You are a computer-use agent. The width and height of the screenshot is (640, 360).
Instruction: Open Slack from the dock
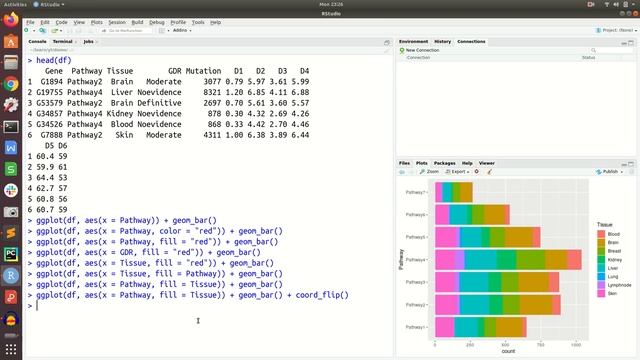[11, 190]
